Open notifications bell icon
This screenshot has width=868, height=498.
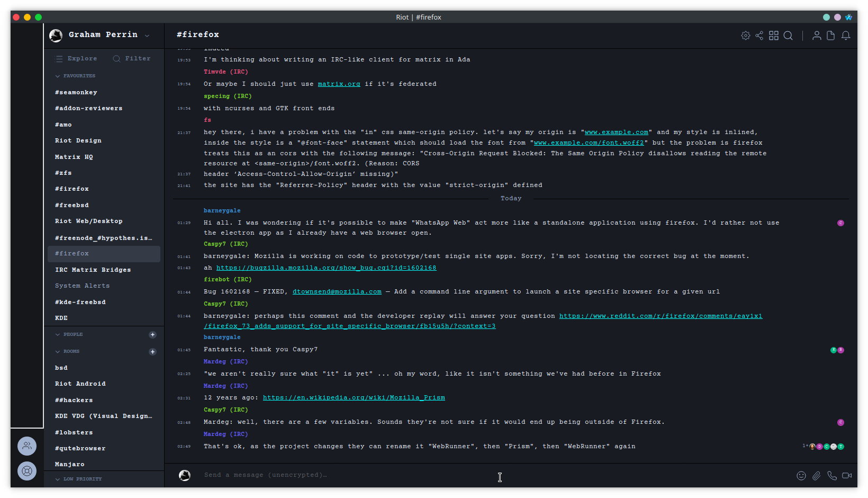pos(846,35)
